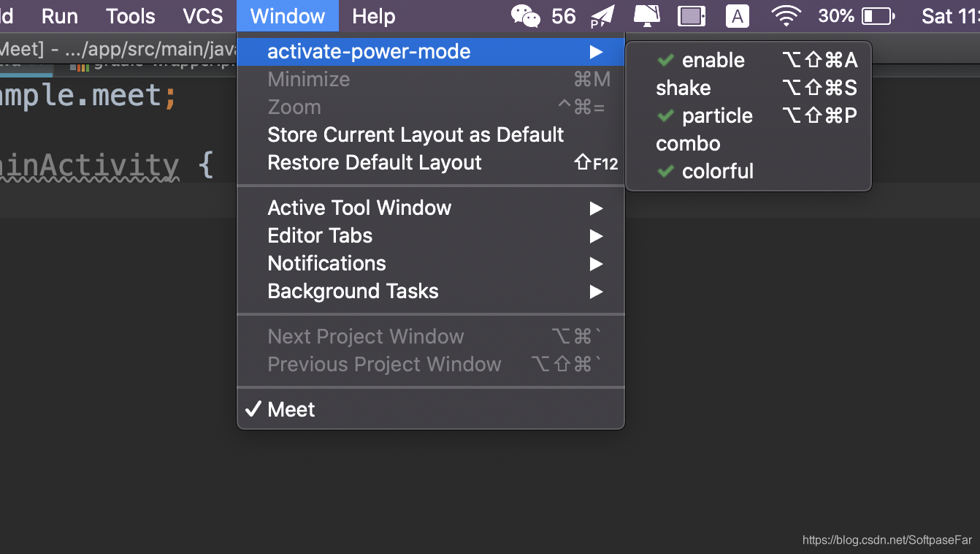This screenshot has height=554, width=980.
Task: Click Previous Project Window entry
Action: 431,364
